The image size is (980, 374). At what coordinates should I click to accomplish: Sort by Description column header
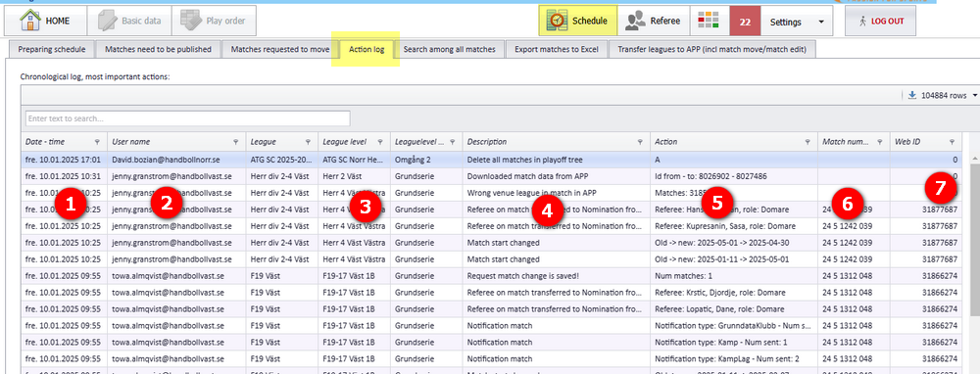[x=487, y=142]
